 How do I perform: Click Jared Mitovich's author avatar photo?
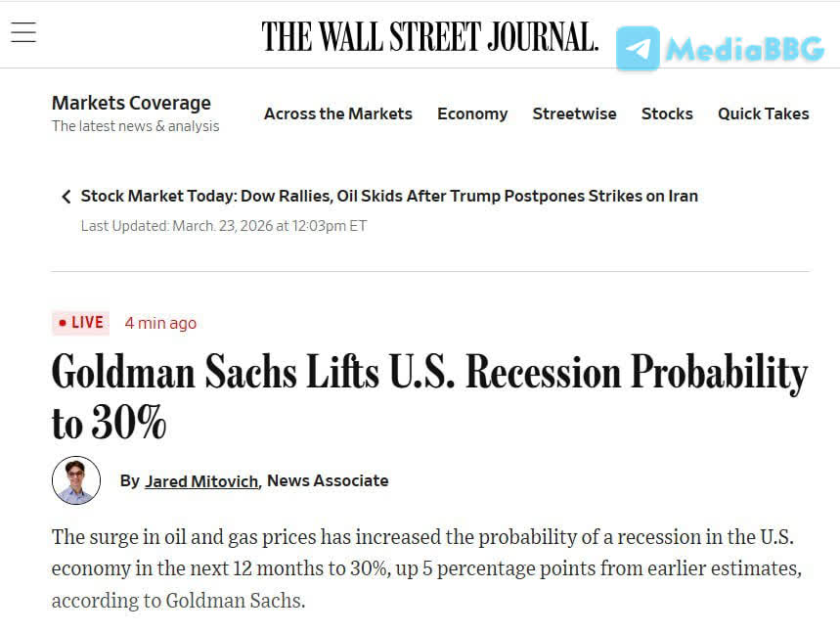[76, 480]
